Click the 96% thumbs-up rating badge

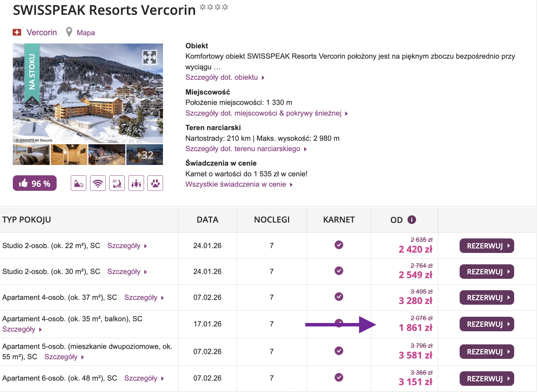(x=35, y=183)
